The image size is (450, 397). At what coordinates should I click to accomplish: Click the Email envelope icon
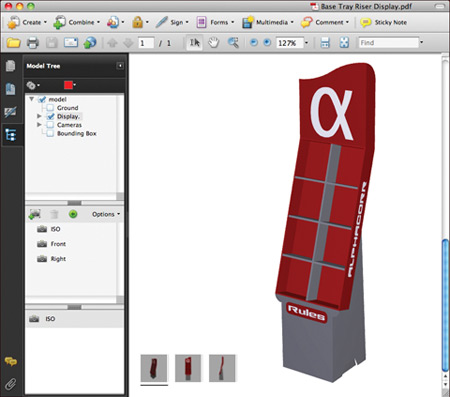tap(71, 43)
